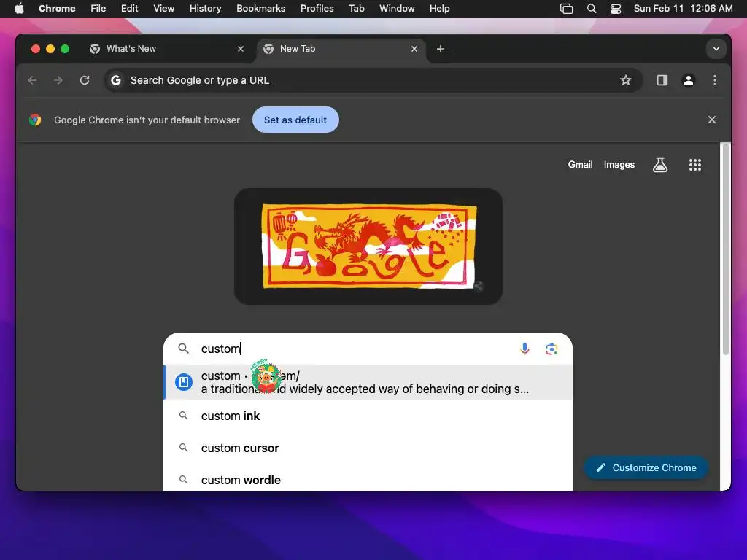The image size is (747, 560).
Task: Share the Google Doodle
Action: pyautogui.click(x=479, y=286)
